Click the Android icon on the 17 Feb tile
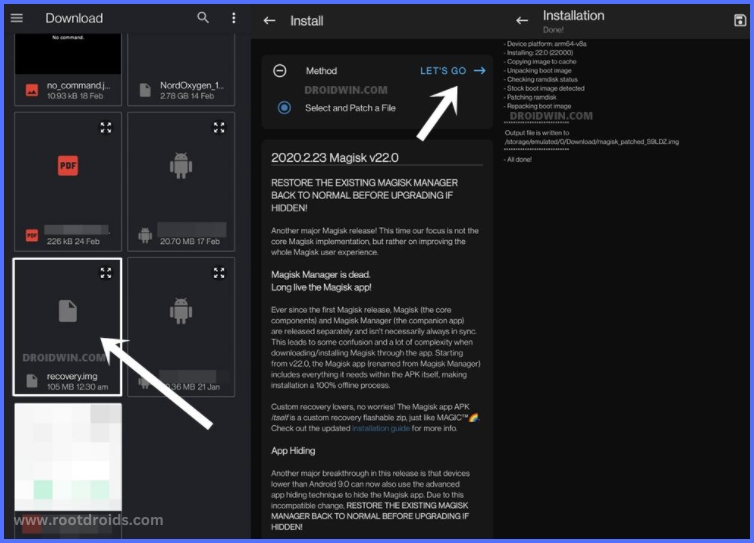This screenshot has height=543, width=754. point(181,166)
